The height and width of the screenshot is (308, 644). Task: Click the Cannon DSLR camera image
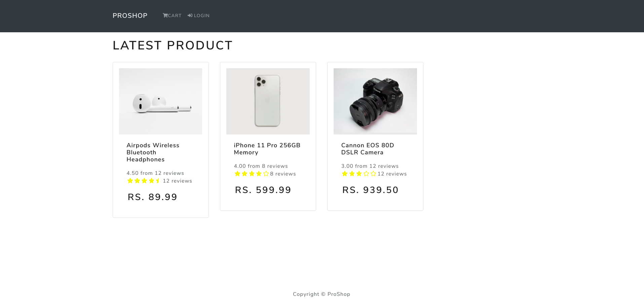coord(375,101)
